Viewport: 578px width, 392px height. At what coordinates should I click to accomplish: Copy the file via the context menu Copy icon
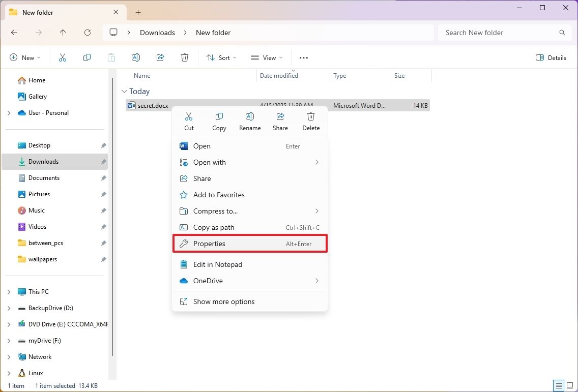click(x=219, y=121)
